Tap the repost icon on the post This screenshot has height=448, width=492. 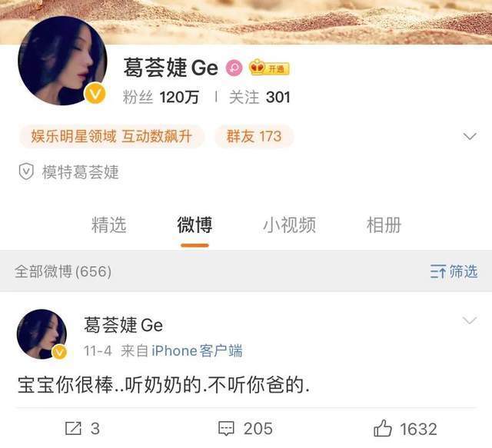pyautogui.click(x=73, y=428)
